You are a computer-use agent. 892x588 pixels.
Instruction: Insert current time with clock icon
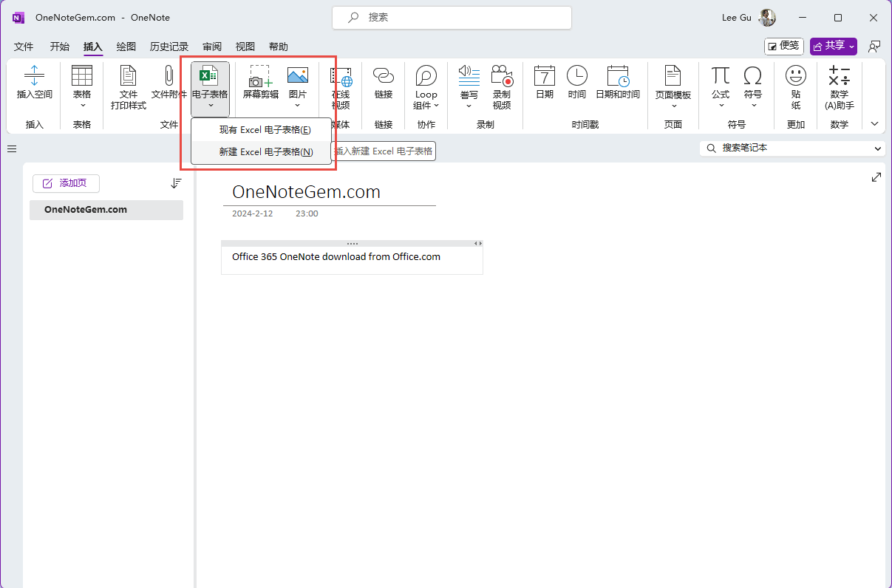pyautogui.click(x=576, y=75)
